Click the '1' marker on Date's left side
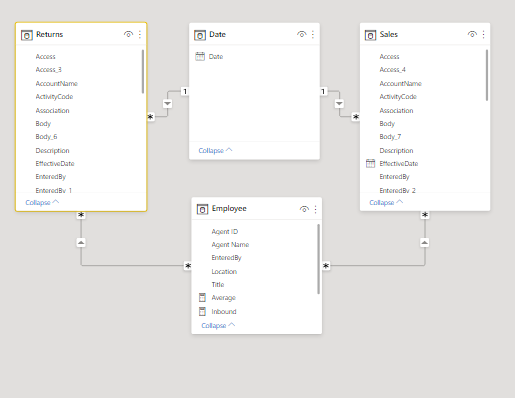Image resolution: width=515 pixels, height=398 pixels. pyautogui.click(x=185, y=91)
